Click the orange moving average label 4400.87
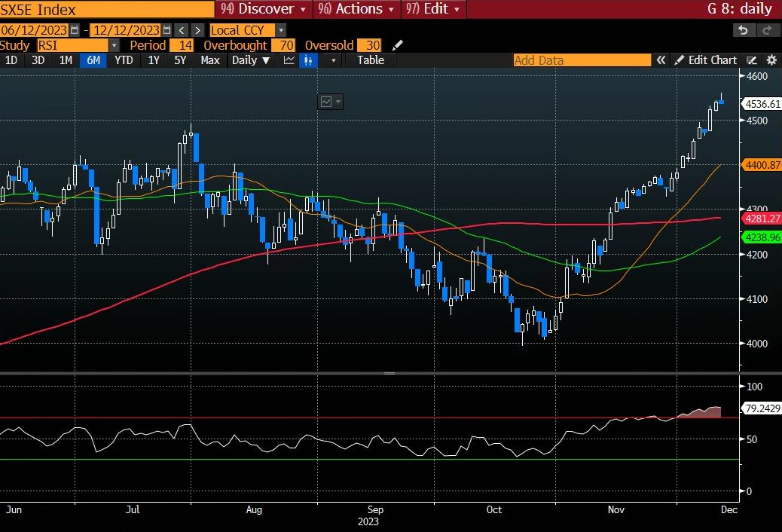 [762, 165]
